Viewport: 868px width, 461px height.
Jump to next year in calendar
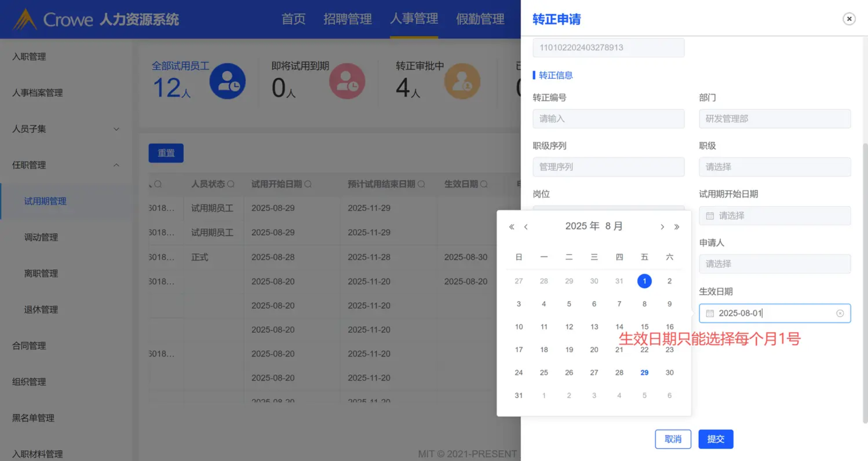[677, 227]
